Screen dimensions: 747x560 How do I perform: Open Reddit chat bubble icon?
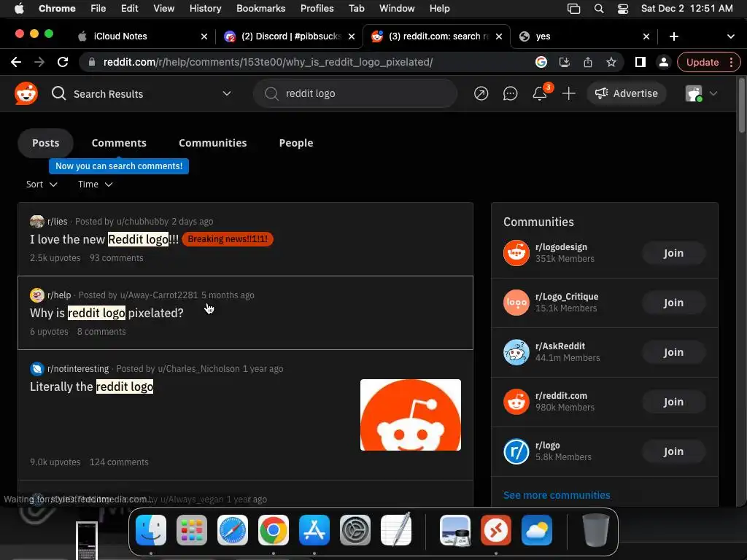tap(510, 94)
